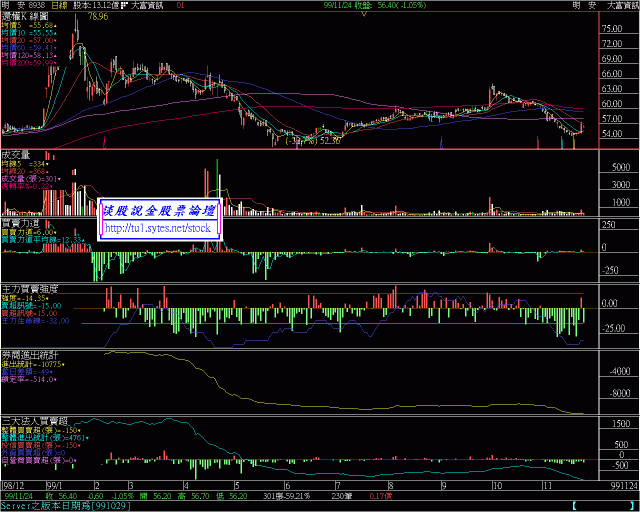Image resolution: width=640 pixels, height=512 pixels.
Task: Click the 當日差額=-49 legend
Action: (x=27, y=372)
